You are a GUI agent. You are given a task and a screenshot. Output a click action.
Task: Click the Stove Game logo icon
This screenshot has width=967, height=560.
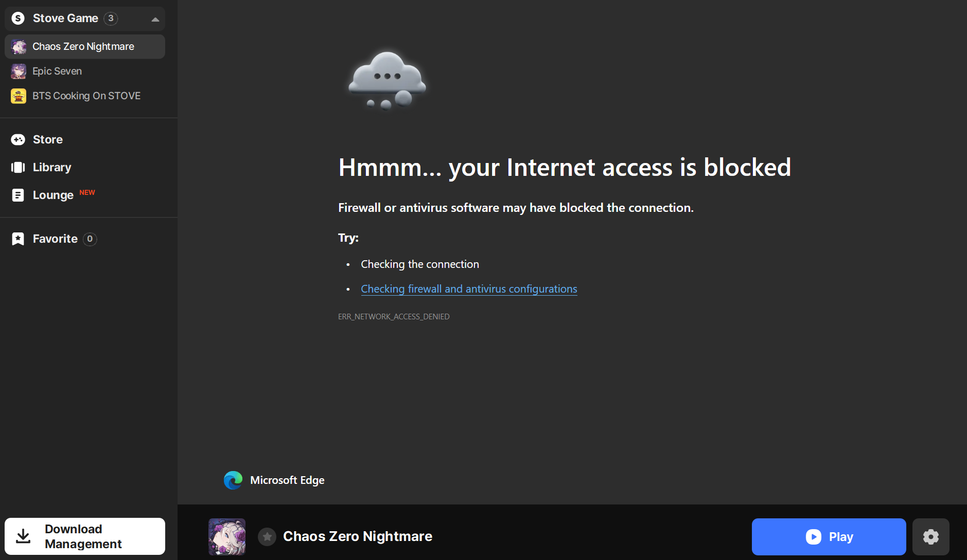[18, 19]
